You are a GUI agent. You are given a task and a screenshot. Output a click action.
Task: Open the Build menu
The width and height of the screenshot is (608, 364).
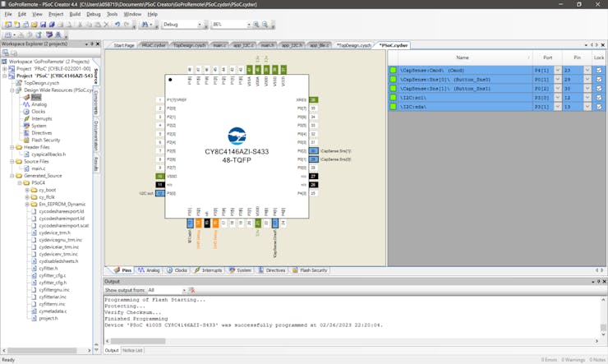[75, 14]
